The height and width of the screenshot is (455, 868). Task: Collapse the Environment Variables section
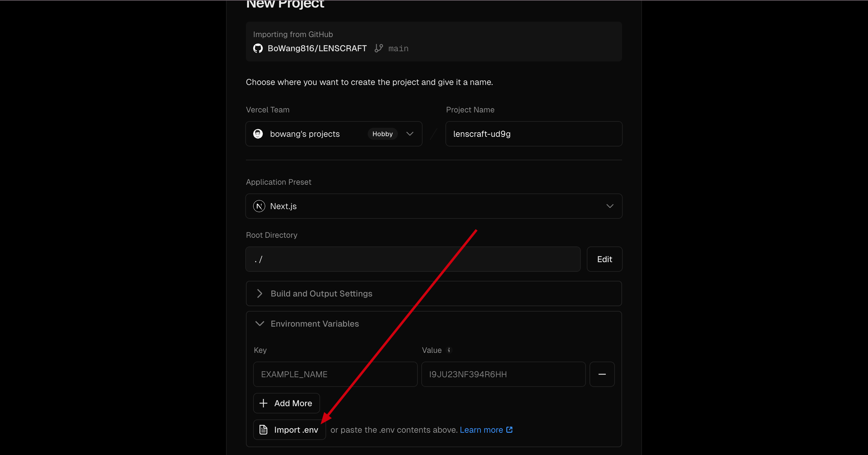coord(260,324)
